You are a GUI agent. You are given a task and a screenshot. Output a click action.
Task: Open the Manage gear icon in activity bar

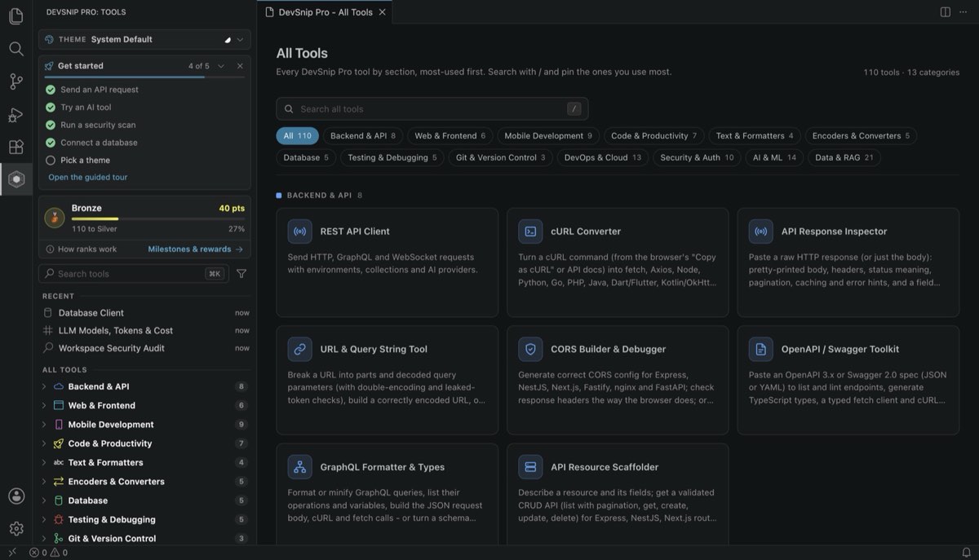(x=16, y=528)
